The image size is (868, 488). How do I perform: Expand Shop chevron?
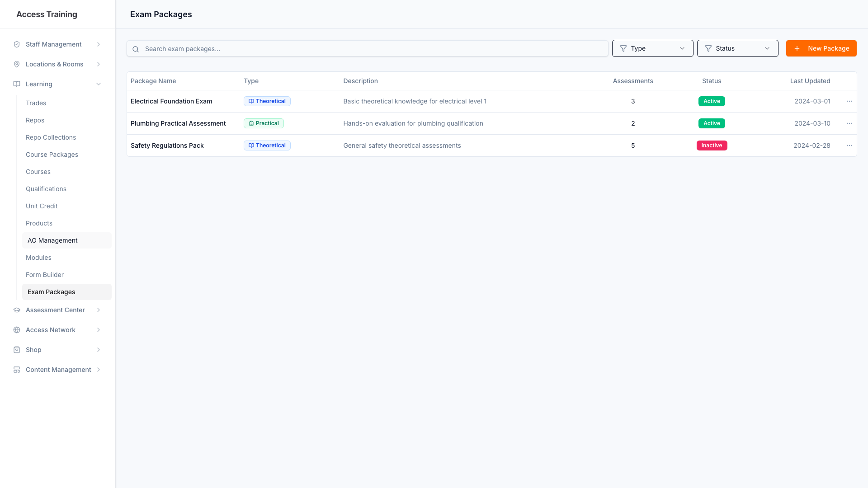(x=99, y=350)
